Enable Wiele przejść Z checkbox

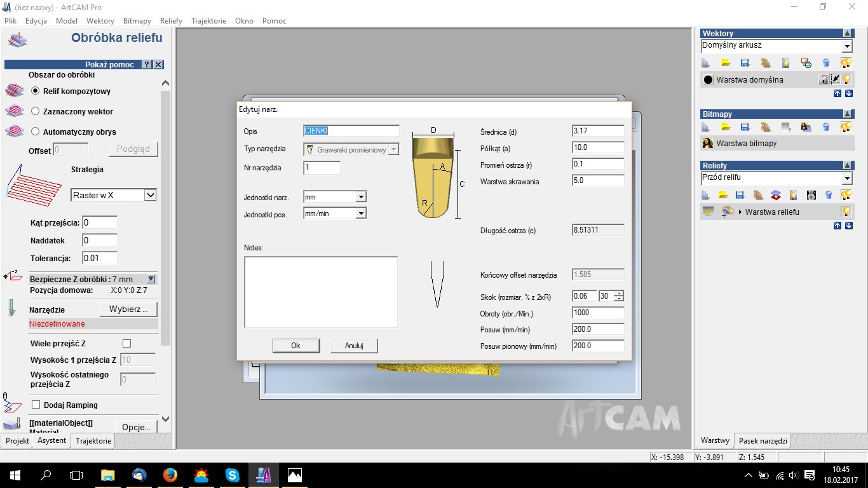coord(126,343)
